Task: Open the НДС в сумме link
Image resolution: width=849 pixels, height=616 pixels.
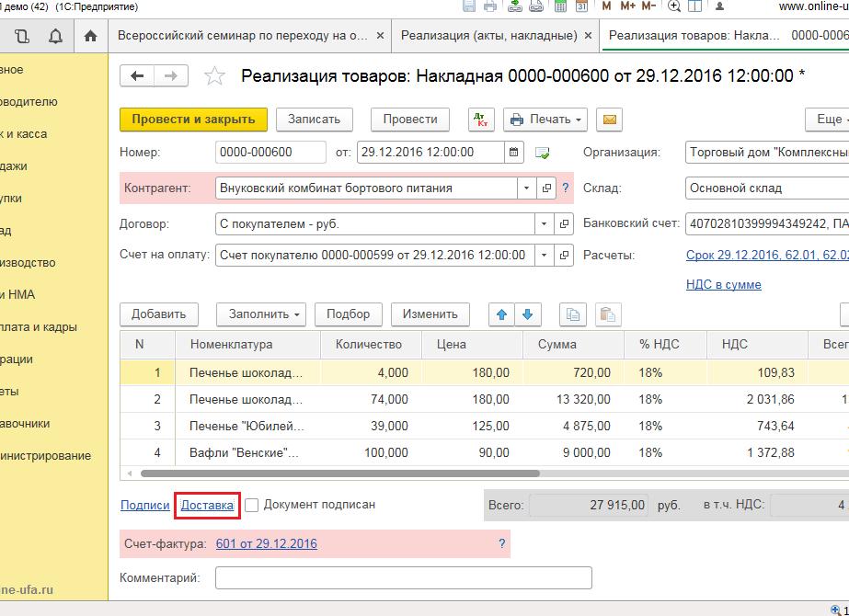Action: pos(723,285)
